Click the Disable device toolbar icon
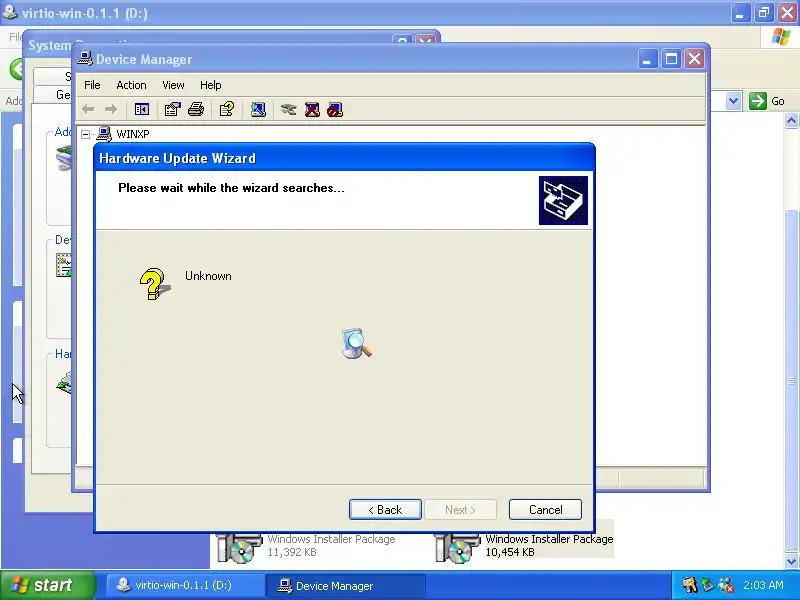The image size is (800, 600). point(335,109)
